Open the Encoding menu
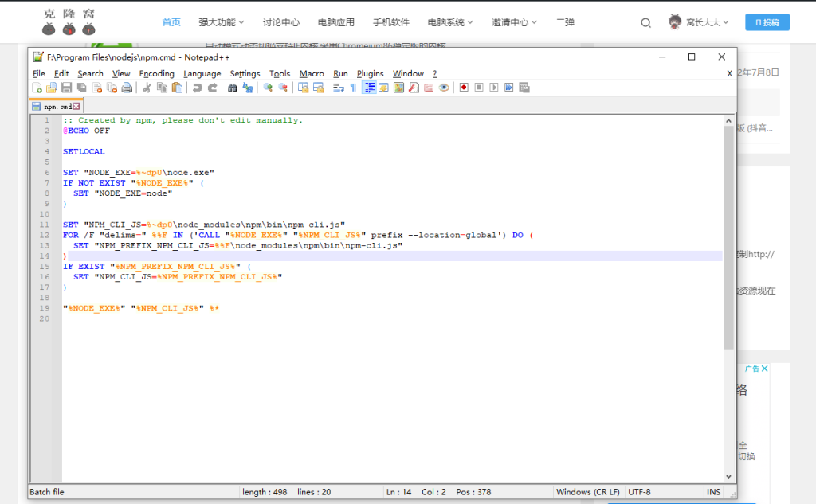816x504 pixels. [x=157, y=74]
